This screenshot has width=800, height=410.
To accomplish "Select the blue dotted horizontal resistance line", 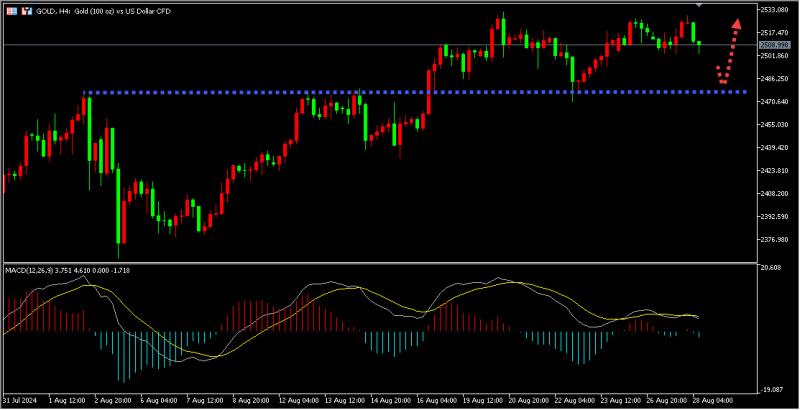I will [415, 92].
